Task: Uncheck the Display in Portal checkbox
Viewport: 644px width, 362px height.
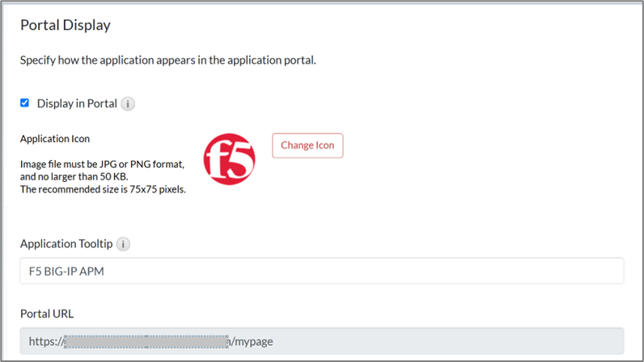Action: point(24,103)
